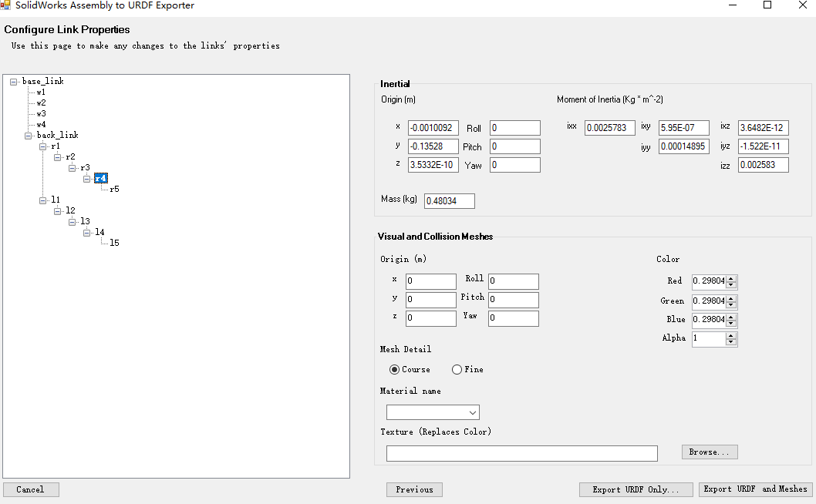Browse for a texture file
Viewport: 816px width, 504px height.
point(709,452)
